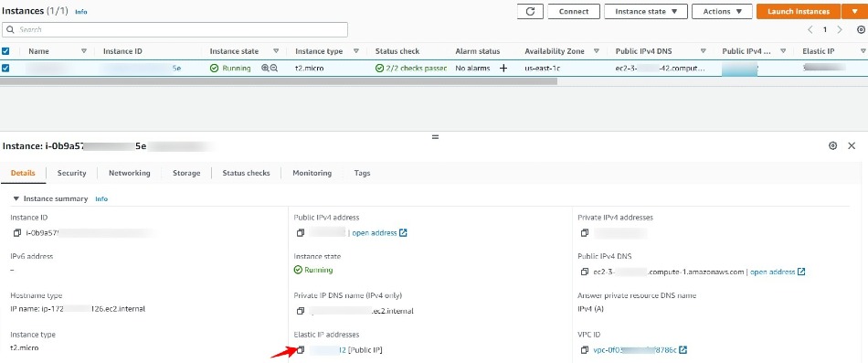868x363 pixels.
Task: Sort by Instance type column arrow
Action: coord(355,51)
